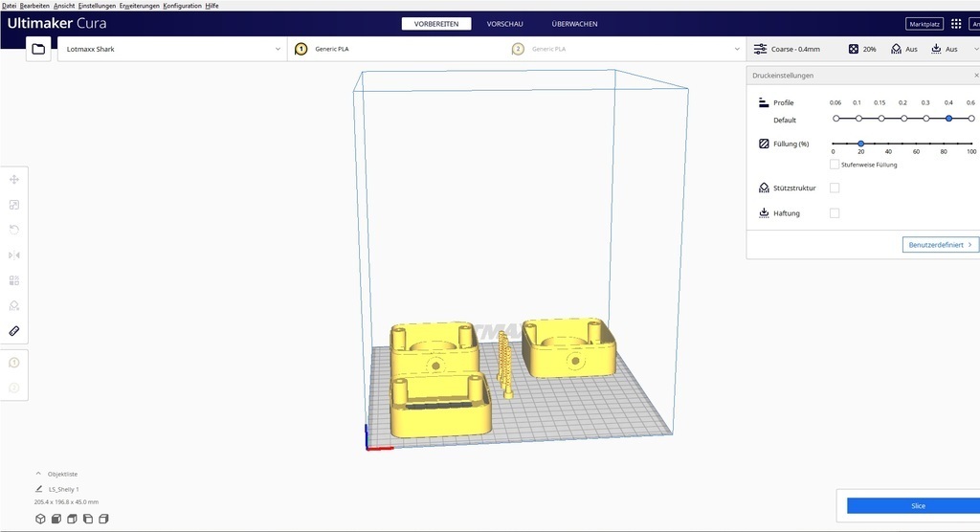This screenshot has height=532, width=980.
Task: Switch to 3D perspective view cube
Action: tap(40, 519)
